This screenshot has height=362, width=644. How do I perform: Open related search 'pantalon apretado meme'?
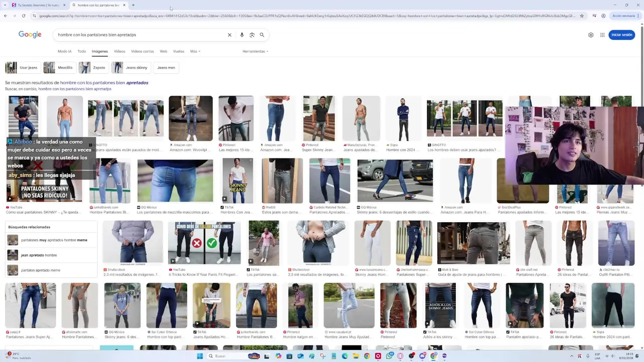coord(52,270)
